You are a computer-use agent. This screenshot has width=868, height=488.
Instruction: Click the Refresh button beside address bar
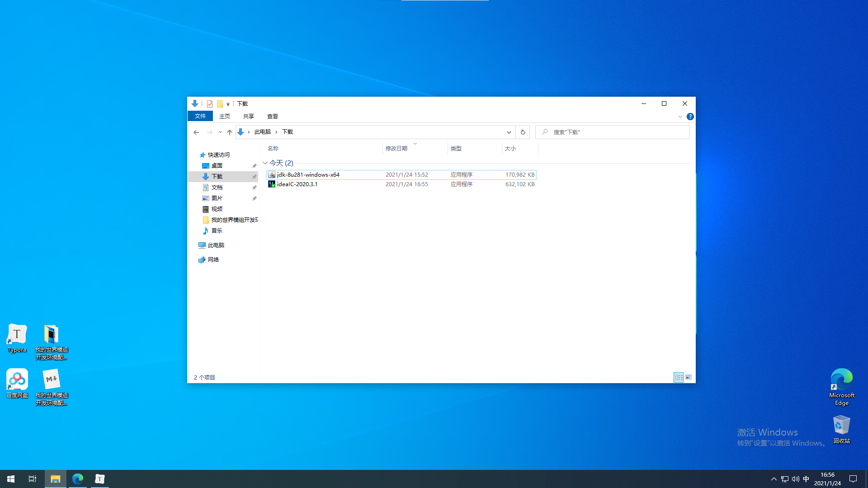pos(523,132)
